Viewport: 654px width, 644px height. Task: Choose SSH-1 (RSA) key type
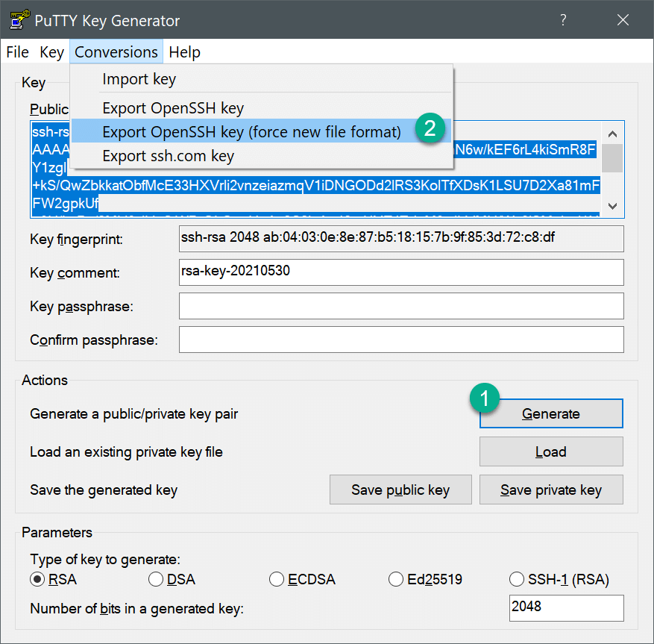(516, 579)
